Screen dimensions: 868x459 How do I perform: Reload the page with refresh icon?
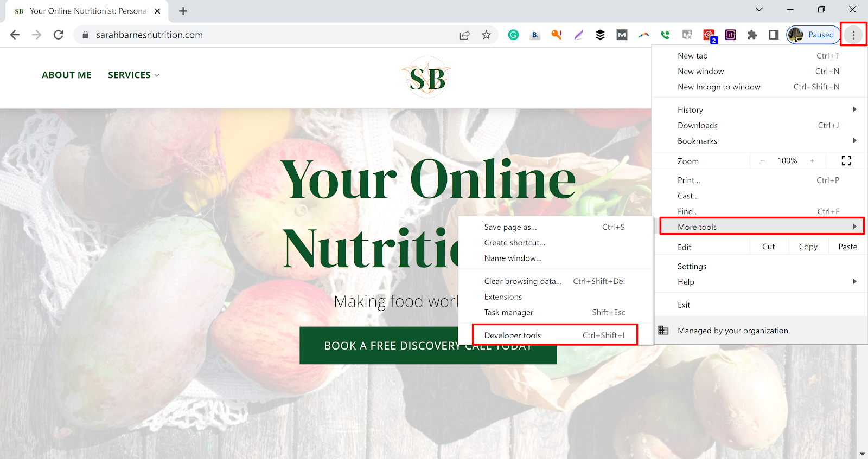pos(59,35)
